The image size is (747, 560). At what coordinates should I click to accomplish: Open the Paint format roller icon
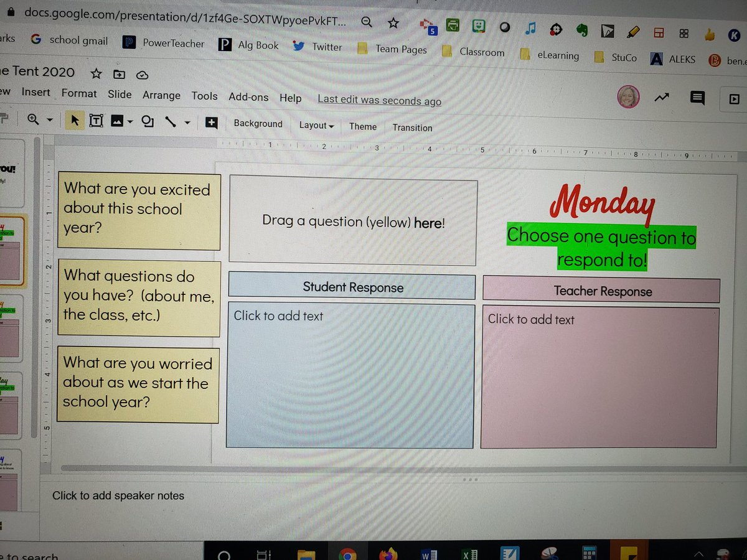[4, 117]
